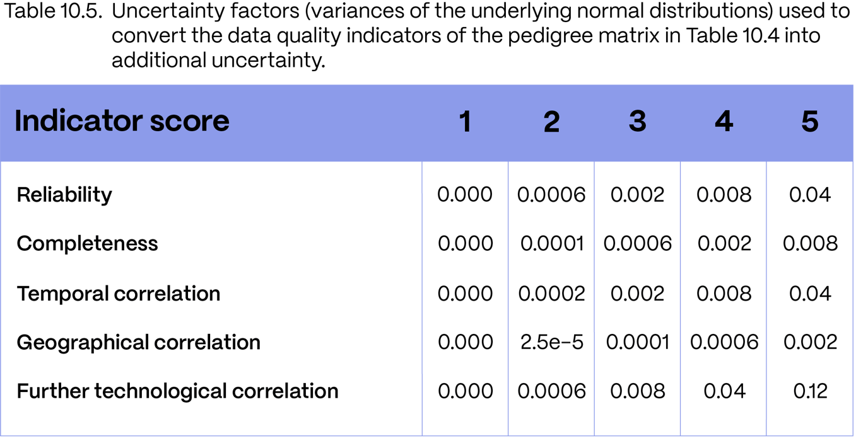Screen dimensions: 868x443
Task: Click Reliability value 0.04 under score 5
Action: point(810,195)
